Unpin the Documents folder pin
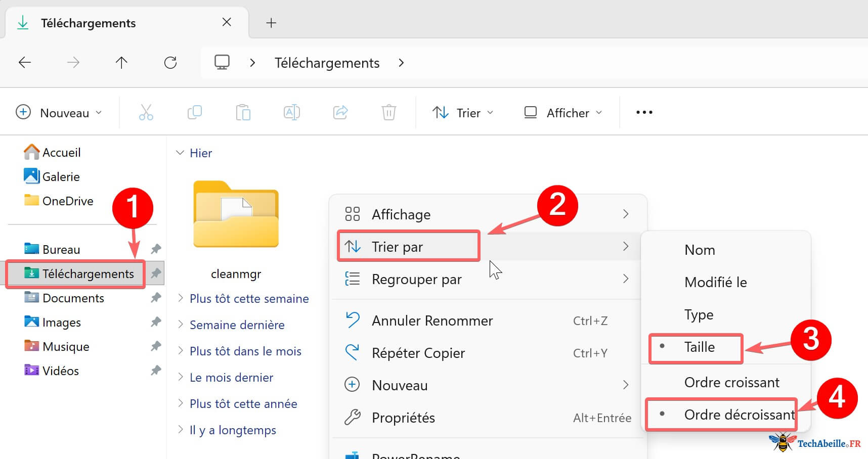This screenshot has width=868, height=459. (x=156, y=298)
